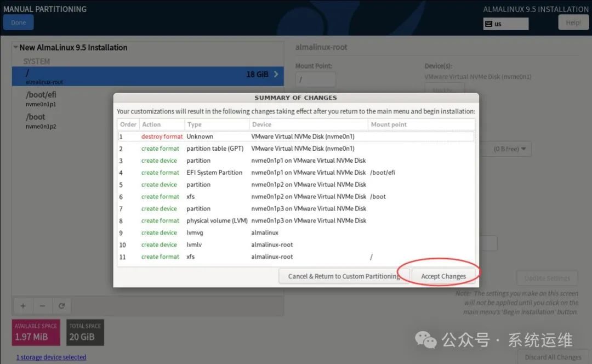Click the remove mount point minus icon
Viewport: 592px width, 364px height.
[x=43, y=306]
